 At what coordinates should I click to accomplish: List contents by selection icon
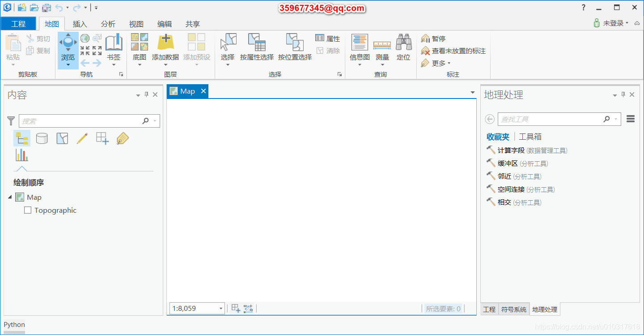tap(62, 138)
